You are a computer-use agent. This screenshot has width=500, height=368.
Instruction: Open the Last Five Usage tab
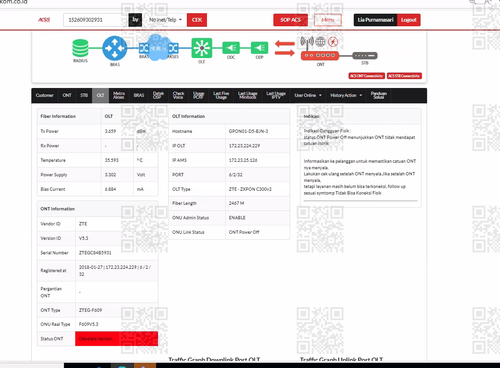tap(221, 95)
